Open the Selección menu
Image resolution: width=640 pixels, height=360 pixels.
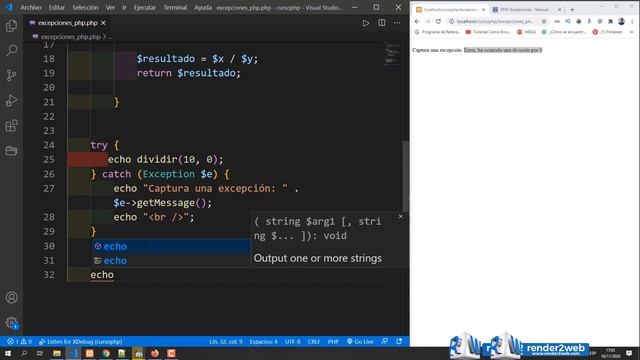coord(85,7)
